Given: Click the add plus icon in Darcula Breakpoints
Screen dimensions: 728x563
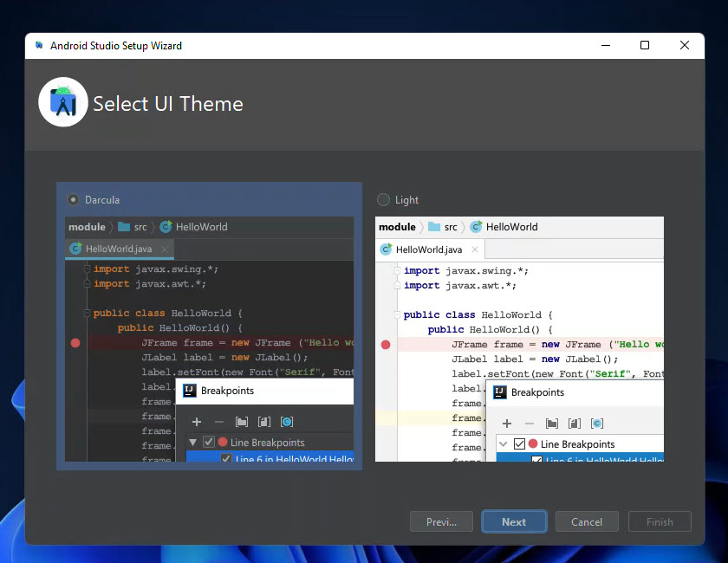Looking at the screenshot, I should coord(197,422).
